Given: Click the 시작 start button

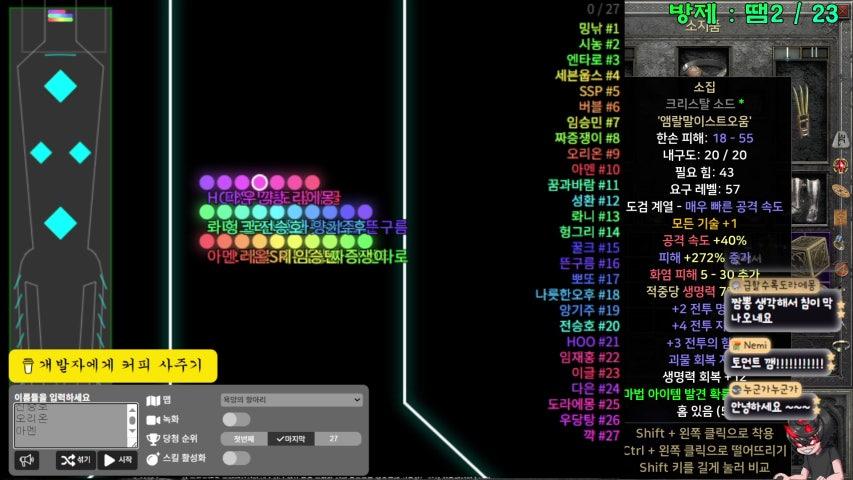Looking at the screenshot, I should 118,460.
